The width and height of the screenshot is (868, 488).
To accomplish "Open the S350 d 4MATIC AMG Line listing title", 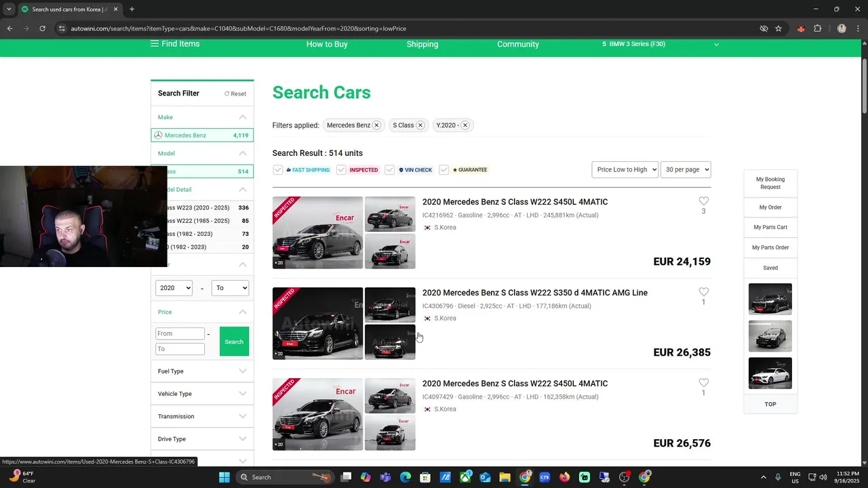I will pyautogui.click(x=535, y=293).
